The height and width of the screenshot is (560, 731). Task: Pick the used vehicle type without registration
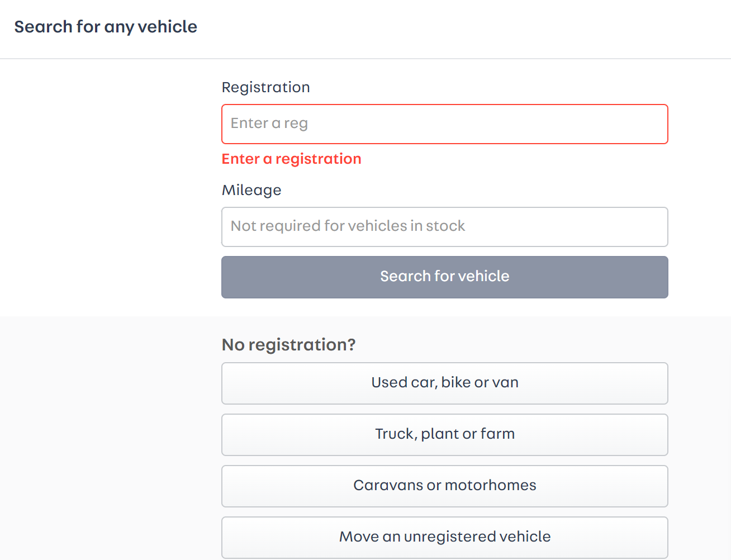pyautogui.click(x=444, y=383)
